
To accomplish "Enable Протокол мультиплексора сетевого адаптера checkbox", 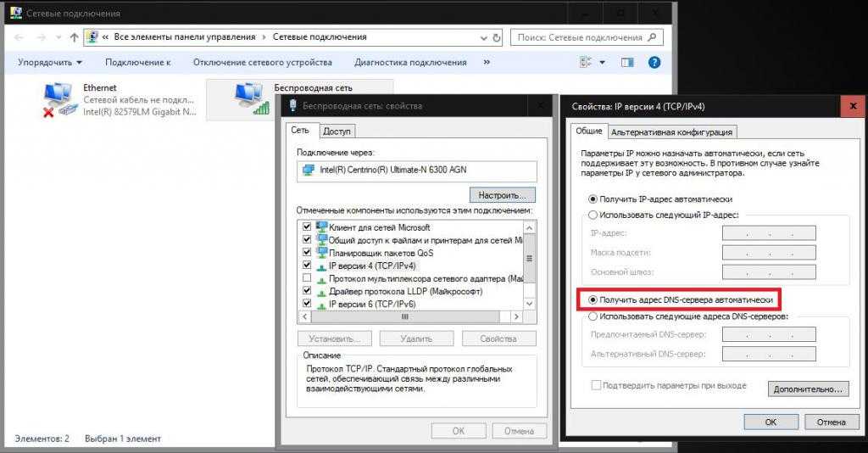I will 307,278.
